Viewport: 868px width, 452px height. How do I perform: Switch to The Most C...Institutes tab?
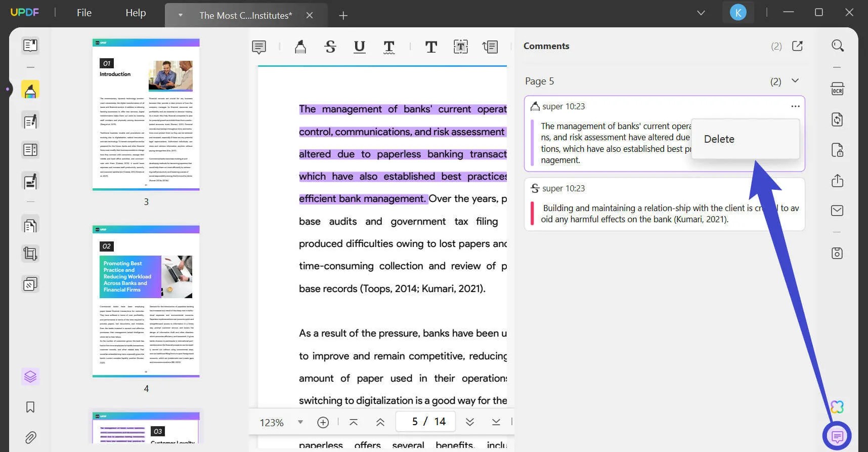point(246,16)
